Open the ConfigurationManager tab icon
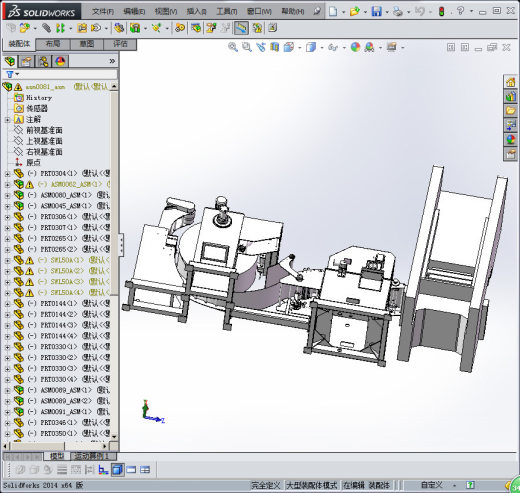The image size is (520, 493). (x=43, y=61)
